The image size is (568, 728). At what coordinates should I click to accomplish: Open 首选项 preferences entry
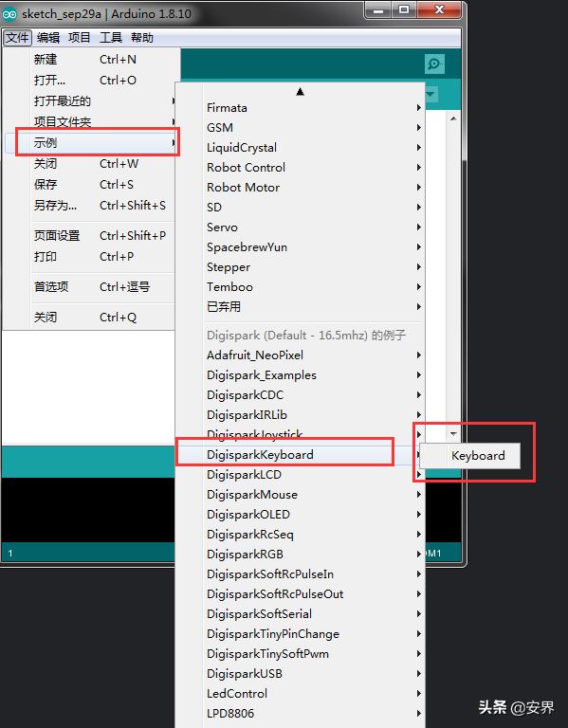[x=90, y=287]
